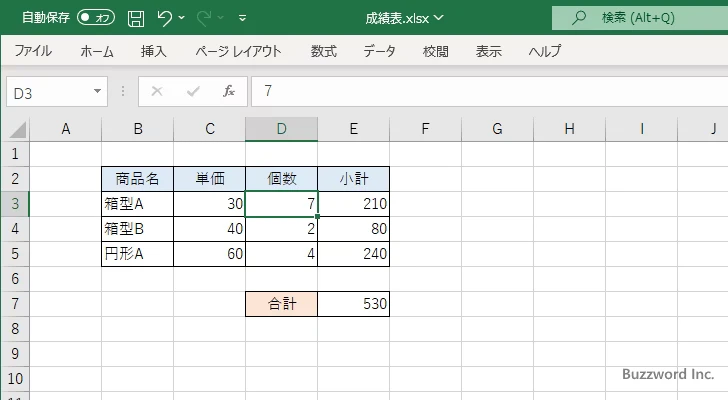Select the subtotal cell 210
Image resolution: width=728 pixels, height=400 pixels.
(353, 204)
